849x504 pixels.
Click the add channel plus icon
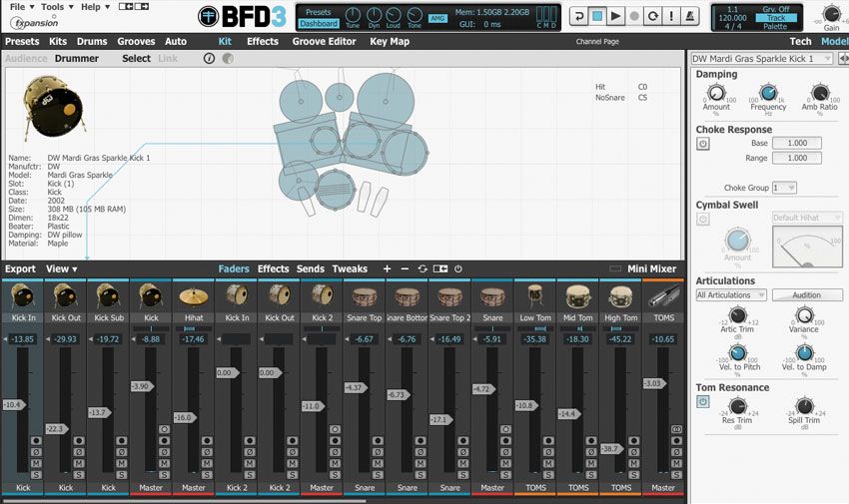387,268
